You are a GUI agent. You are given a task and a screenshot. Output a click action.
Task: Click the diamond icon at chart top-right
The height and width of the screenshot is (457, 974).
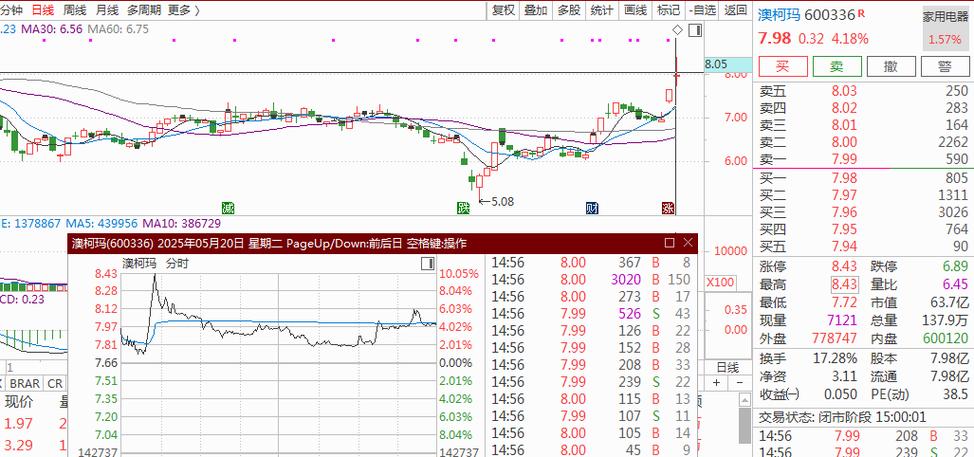point(677,31)
